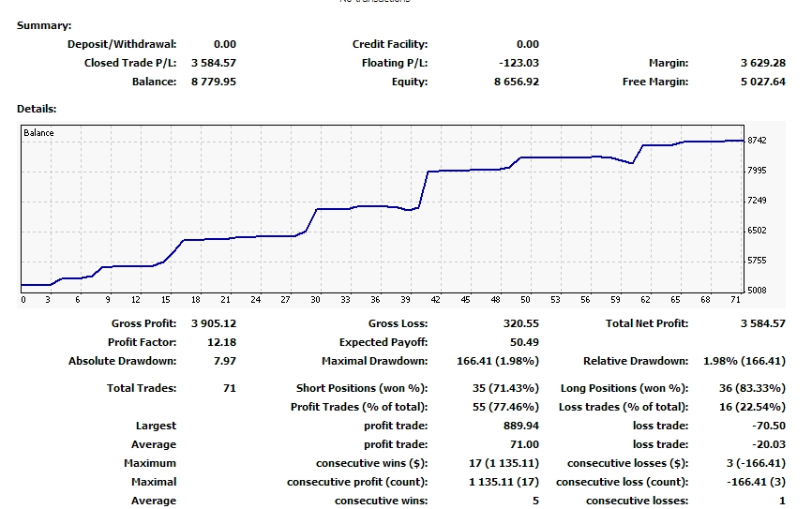Select Short Positions value 35 (71.43%)
The width and height of the screenshot is (812, 509).
[505, 388]
